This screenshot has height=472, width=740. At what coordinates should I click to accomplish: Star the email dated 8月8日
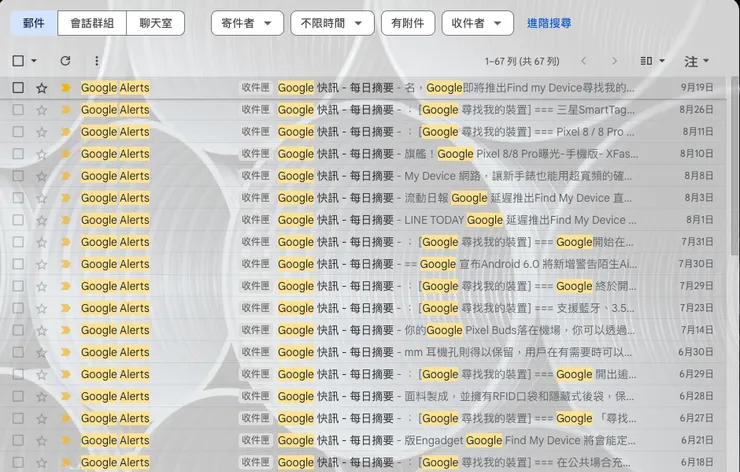42,176
